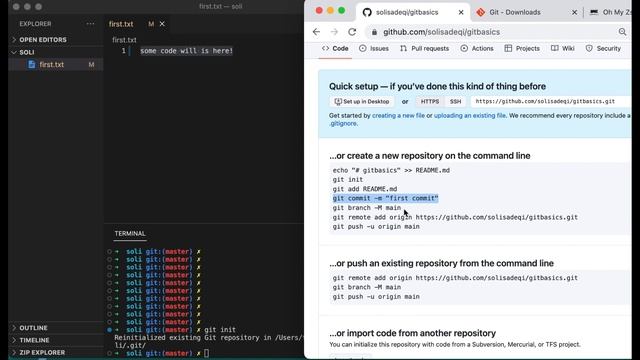This screenshot has height=360, width=640.
Task: Click the Git logo favicon on Downloads tab
Action: click(x=480, y=12)
